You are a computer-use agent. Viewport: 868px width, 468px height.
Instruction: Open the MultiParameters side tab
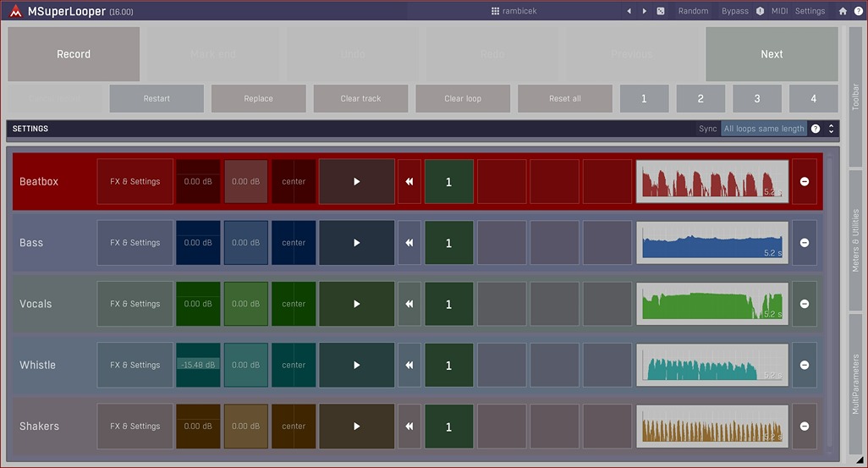coord(855,387)
